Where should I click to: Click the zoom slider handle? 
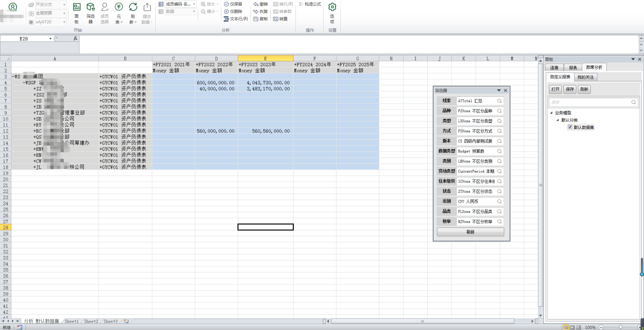point(621,327)
